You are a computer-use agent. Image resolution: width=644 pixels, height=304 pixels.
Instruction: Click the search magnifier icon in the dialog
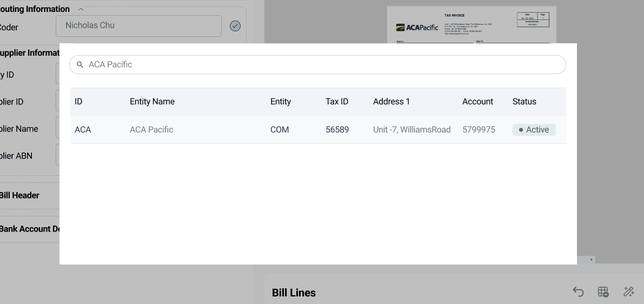point(80,65)
